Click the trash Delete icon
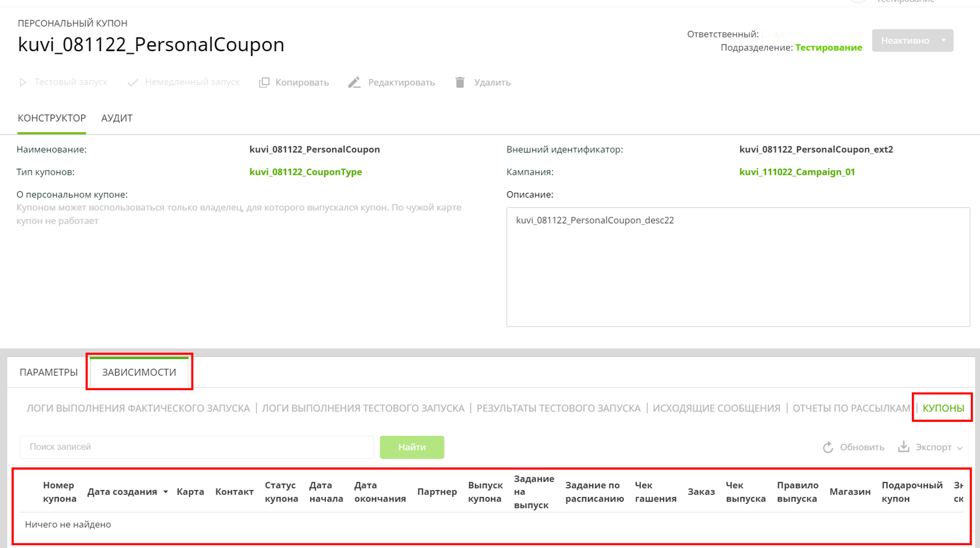 460,83
